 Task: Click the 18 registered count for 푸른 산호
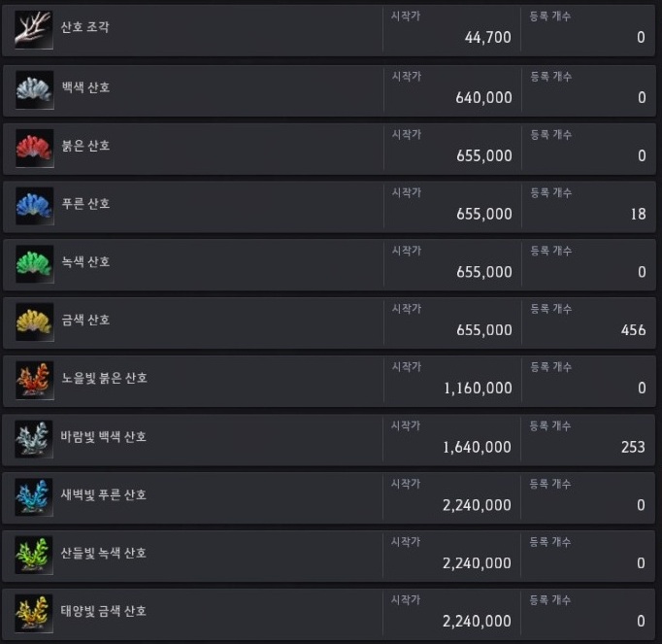[x=639, y=215]
